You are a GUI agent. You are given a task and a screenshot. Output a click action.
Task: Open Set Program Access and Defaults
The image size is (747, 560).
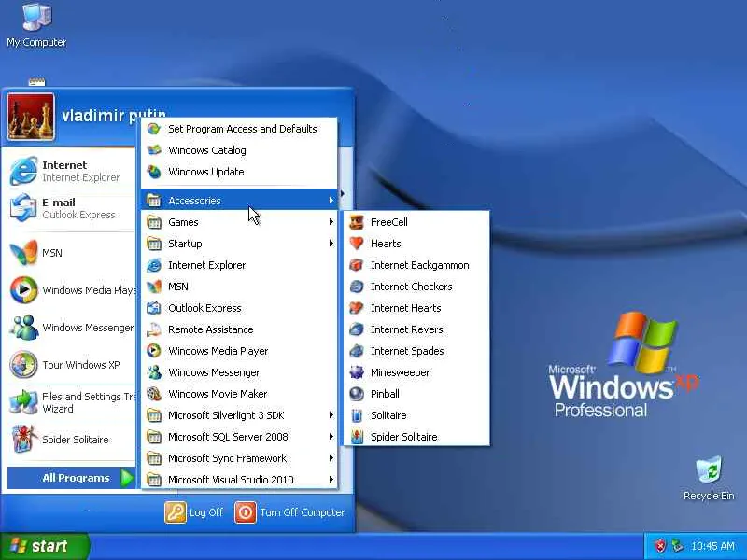pyautogui.click(x=239, y=129)
